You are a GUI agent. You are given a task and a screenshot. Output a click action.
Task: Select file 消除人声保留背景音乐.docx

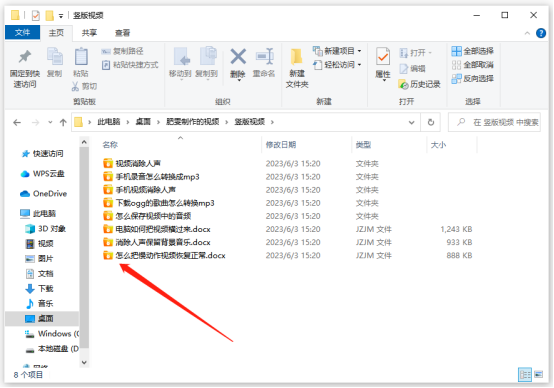(157, 242)
